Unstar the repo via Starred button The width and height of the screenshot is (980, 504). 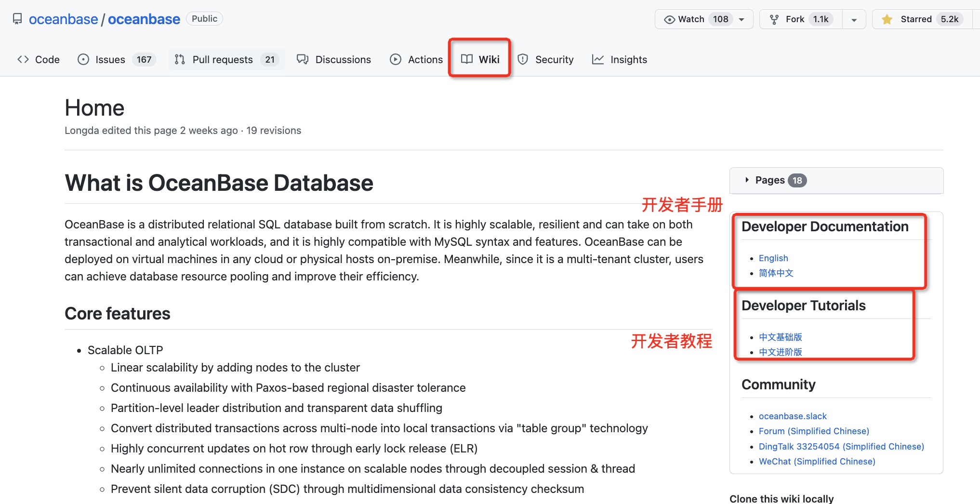tap(915, 19)
